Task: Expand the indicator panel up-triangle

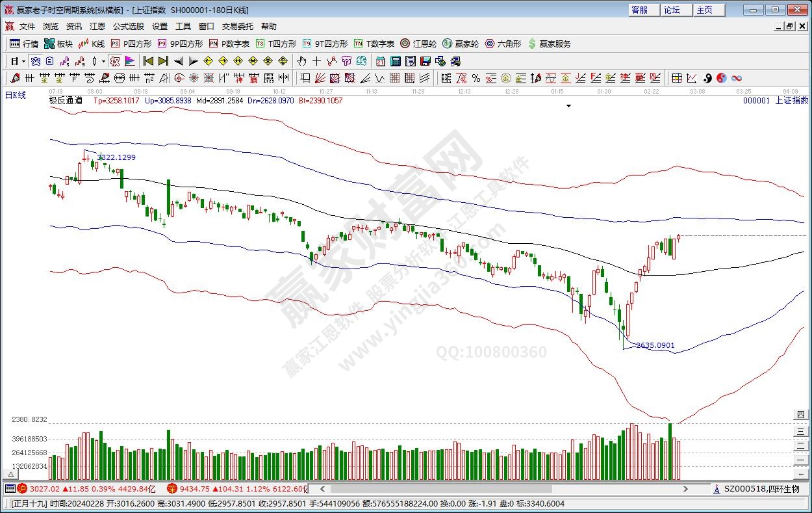Action: tap(11, 475)
